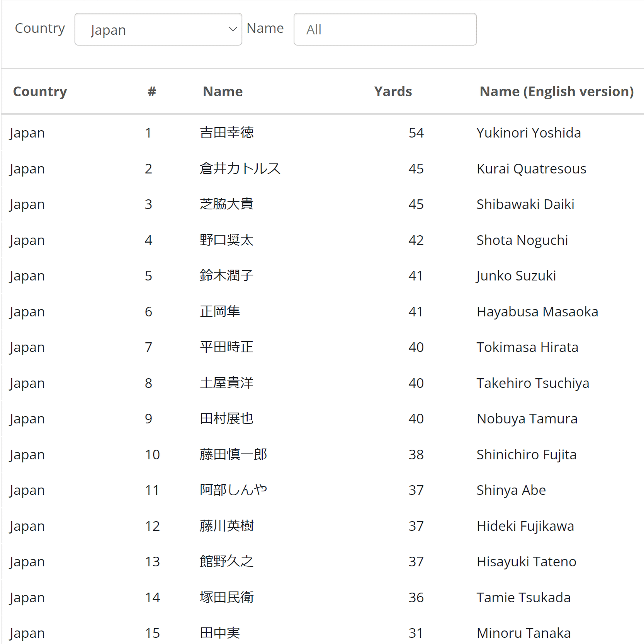Viewport: 644px width, 644px height.
Task: Sort by Name (English version) header
Action: tap(556, 91)
